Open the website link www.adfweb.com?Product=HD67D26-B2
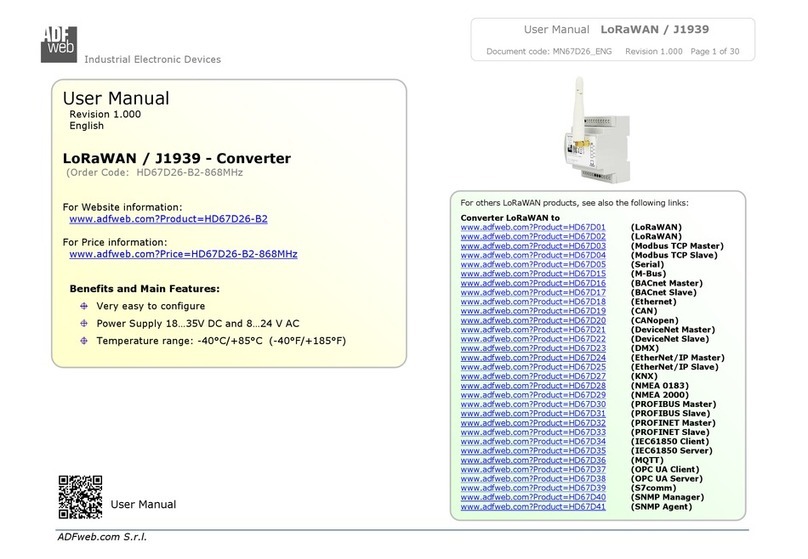This screenshot has width=808, height=559. [169, 219]
